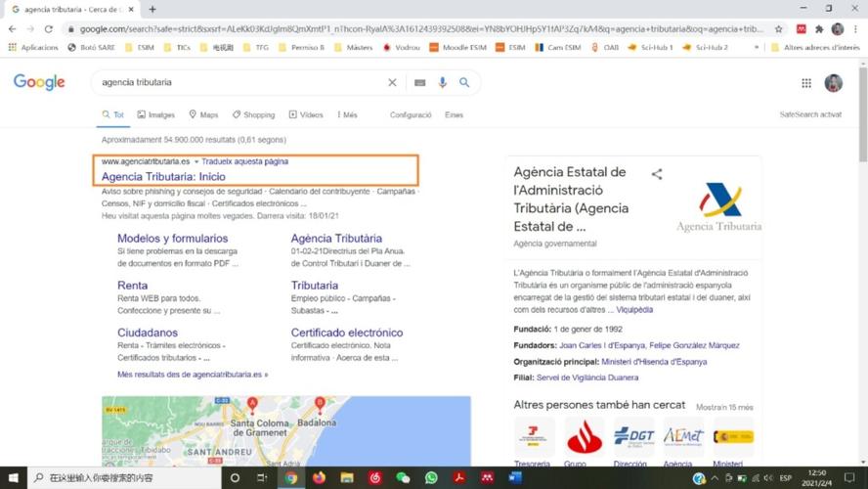Click the Windows taskbar search box
The height and width of the screenshot is (489, 868).
tap(124, 477)
